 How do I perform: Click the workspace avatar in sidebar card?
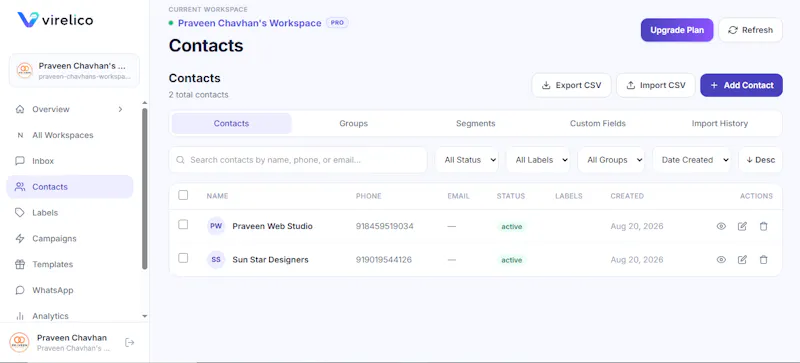[24, 70]
